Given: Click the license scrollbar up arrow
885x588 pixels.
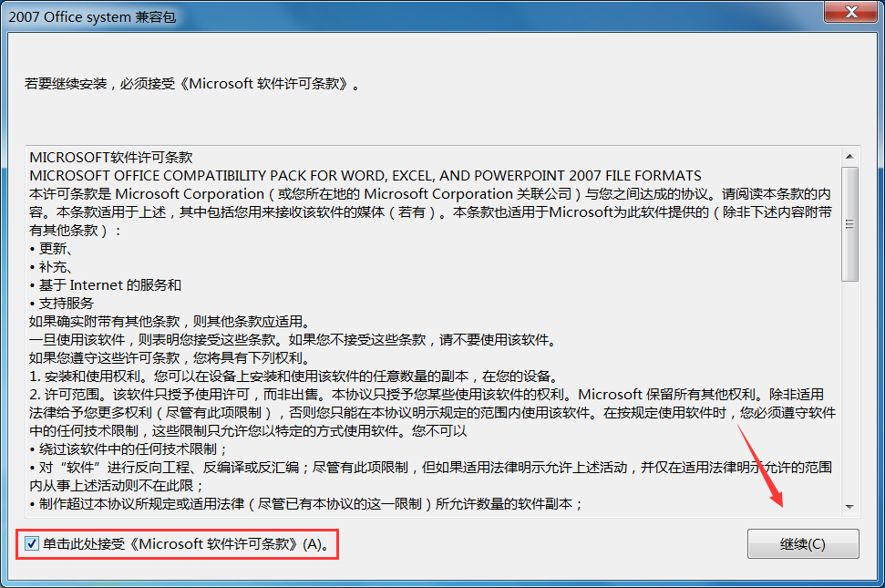Looking at the screenshot, I should click(x=849, y=156).
